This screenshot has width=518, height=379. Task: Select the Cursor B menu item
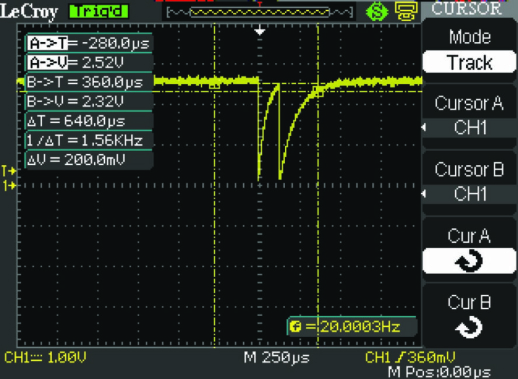(469, 169)
